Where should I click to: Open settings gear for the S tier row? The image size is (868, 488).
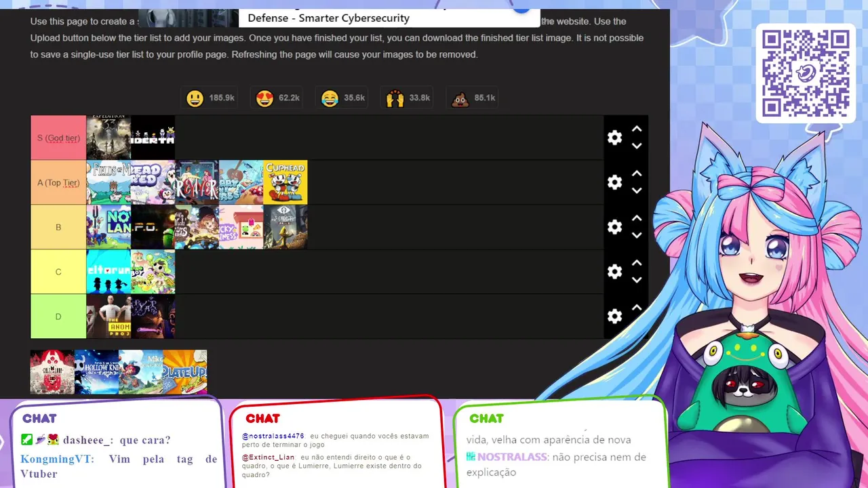(614, 138)
